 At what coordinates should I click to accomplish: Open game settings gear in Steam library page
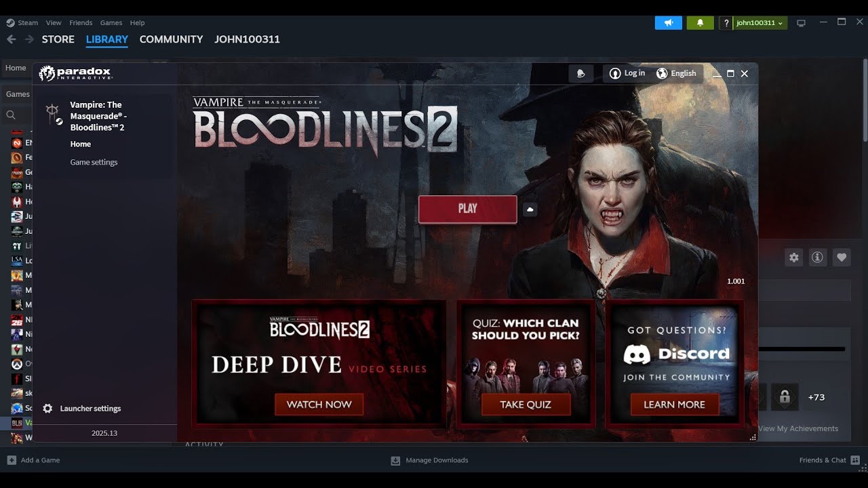794,258
